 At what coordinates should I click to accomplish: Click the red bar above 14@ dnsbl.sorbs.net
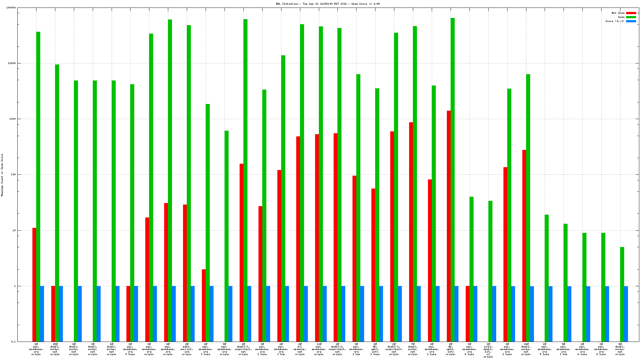pos(524,246)
